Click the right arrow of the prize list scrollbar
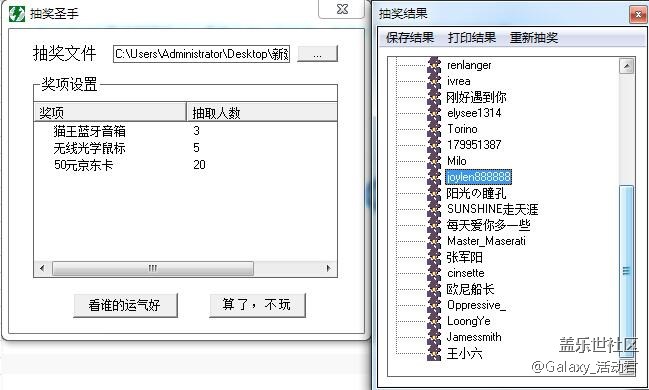The height and width of the screenshot is (390, 649). click(x=329, y=268)
